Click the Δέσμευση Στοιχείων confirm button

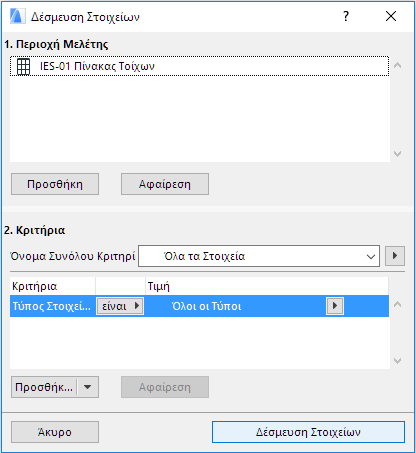(308, 432)
